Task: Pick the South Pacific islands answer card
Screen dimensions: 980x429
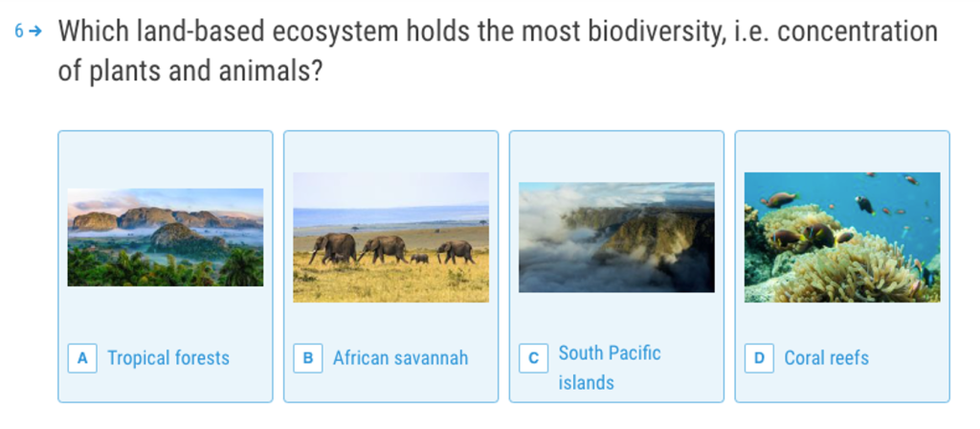Action: [x=617, y=266]
